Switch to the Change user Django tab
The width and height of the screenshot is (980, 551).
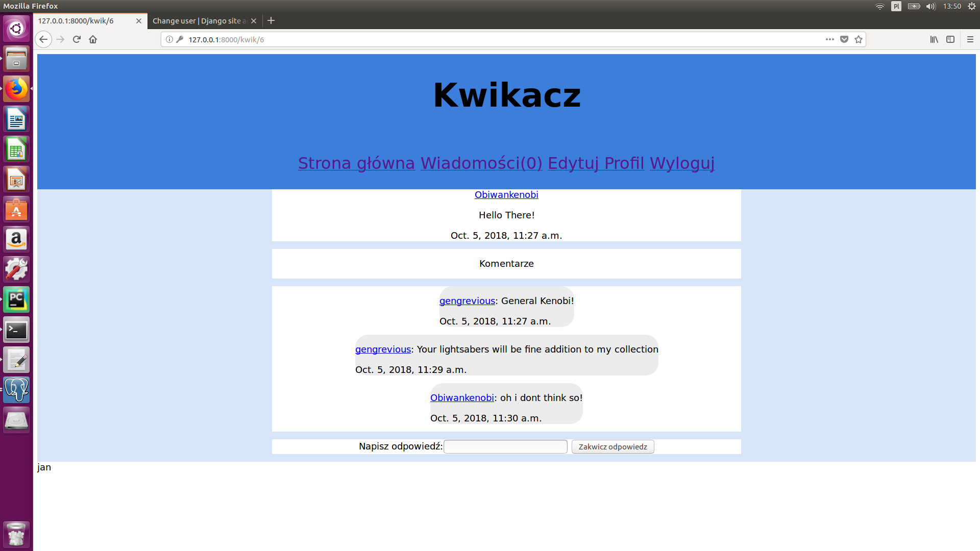pyautogui.click(x=198, y=21)
